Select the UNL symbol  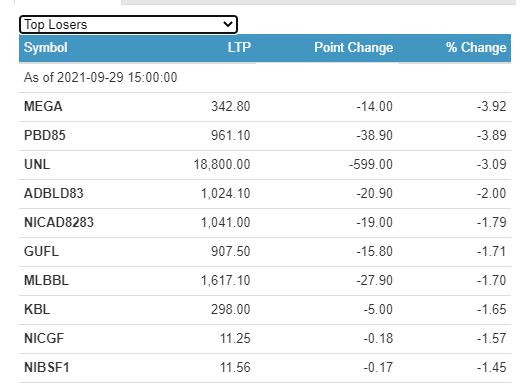pos(37,165)
